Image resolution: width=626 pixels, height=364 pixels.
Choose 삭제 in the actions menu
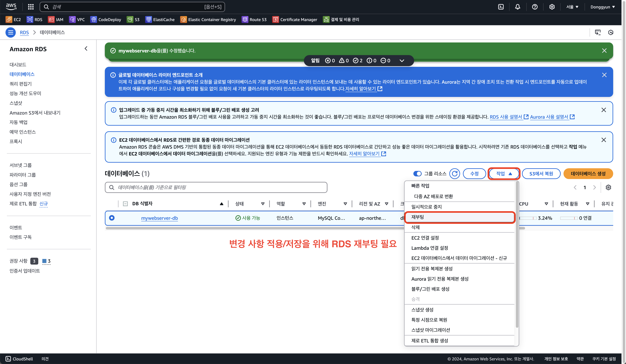coord(460,227)
